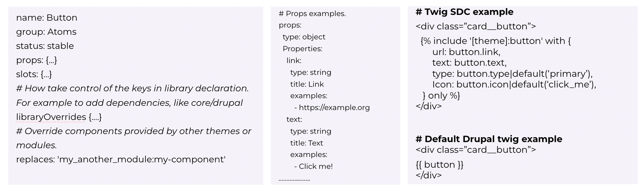The image size is (644, 191).
Task: Click the "status: stable" line
Action: click(45, 46)
